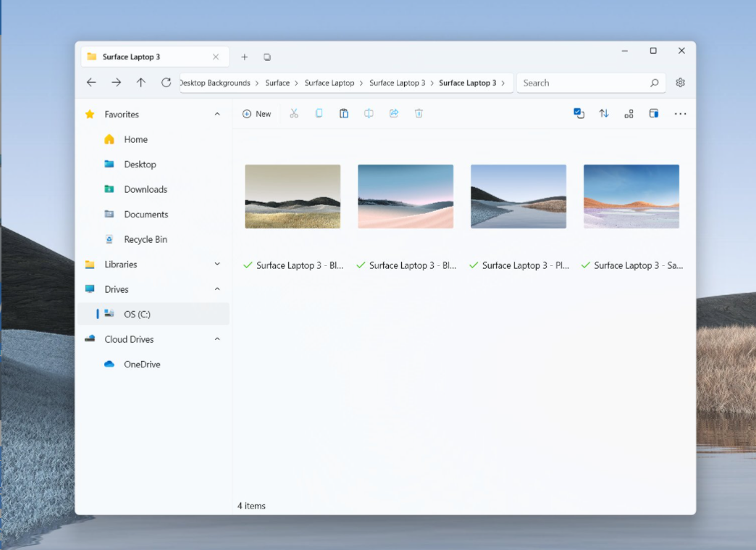This screenshot has width=756, height=550.
Task: Expand chevron after last breadcrumb
Action: click(503, 83)
